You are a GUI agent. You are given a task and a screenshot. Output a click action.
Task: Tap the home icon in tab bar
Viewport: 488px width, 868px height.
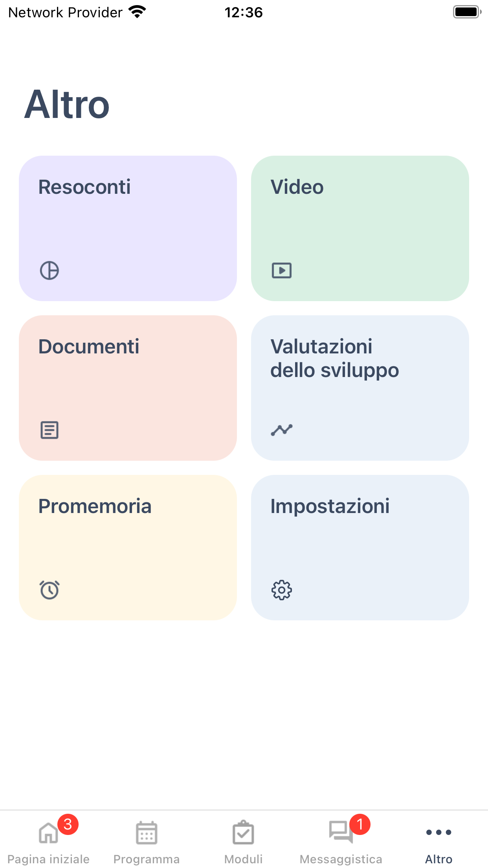[x=48, y=833]
